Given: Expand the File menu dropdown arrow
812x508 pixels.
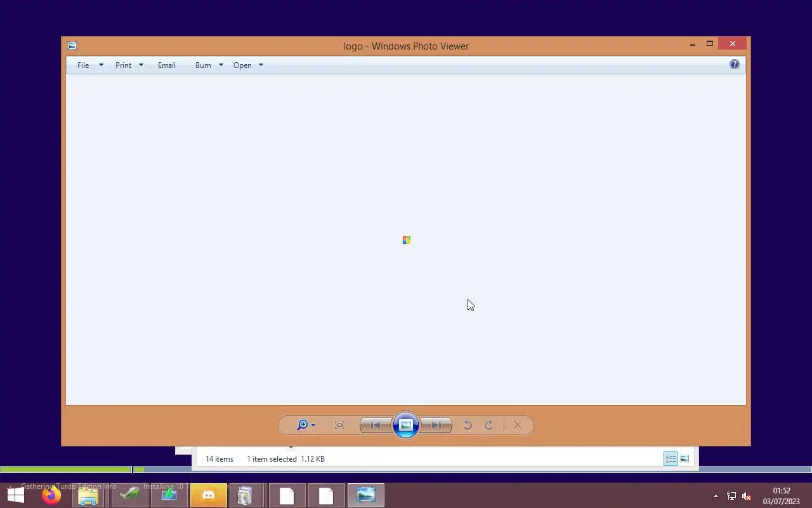Looking at the screenshot, I should pos(100,65).
